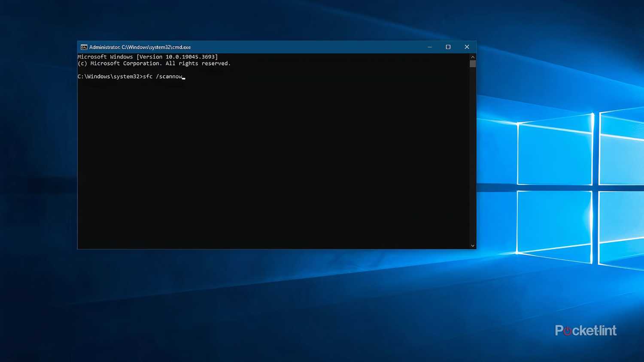Click the scrollbar up arrow
Image resolution: width=644 pixels, height=362 pixels.
(472, 57)
